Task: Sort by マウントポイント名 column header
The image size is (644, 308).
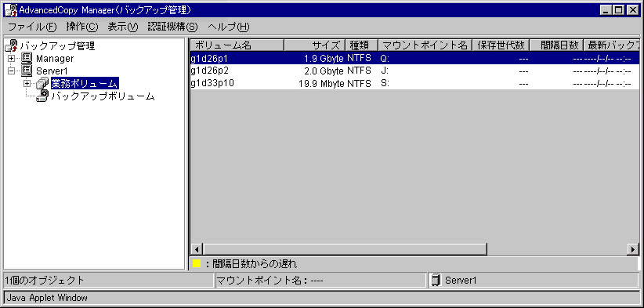Action: [425, 45]
